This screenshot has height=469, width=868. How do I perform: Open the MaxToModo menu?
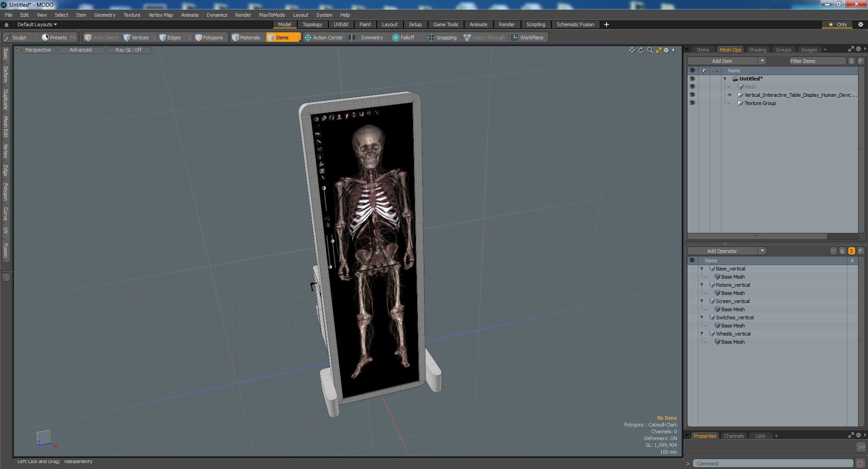click(272, 15)
